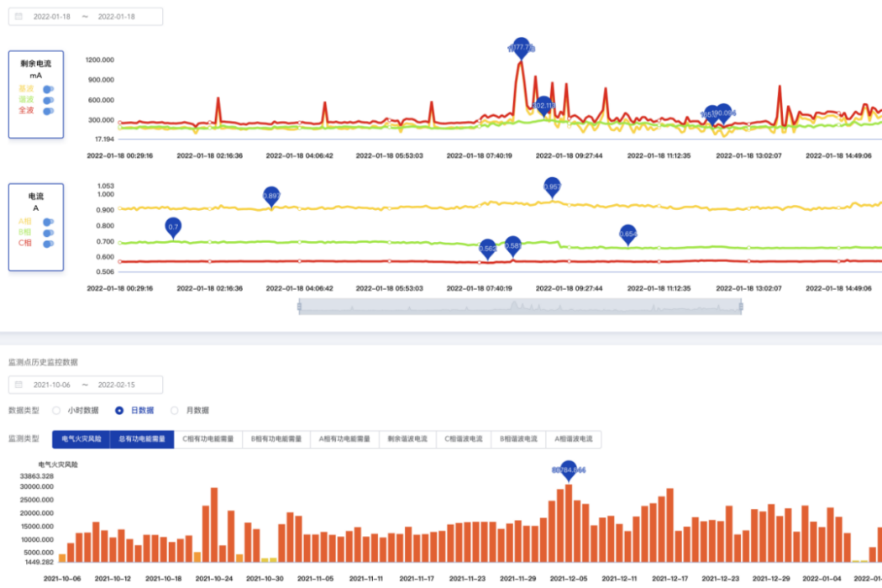
Task: Open the 总有功电能需量 tab
Action: click(142, 438)
